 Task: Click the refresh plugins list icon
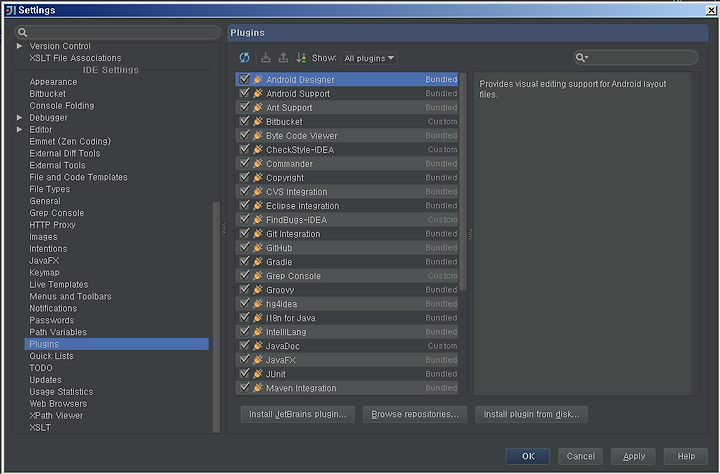point(244,58)
